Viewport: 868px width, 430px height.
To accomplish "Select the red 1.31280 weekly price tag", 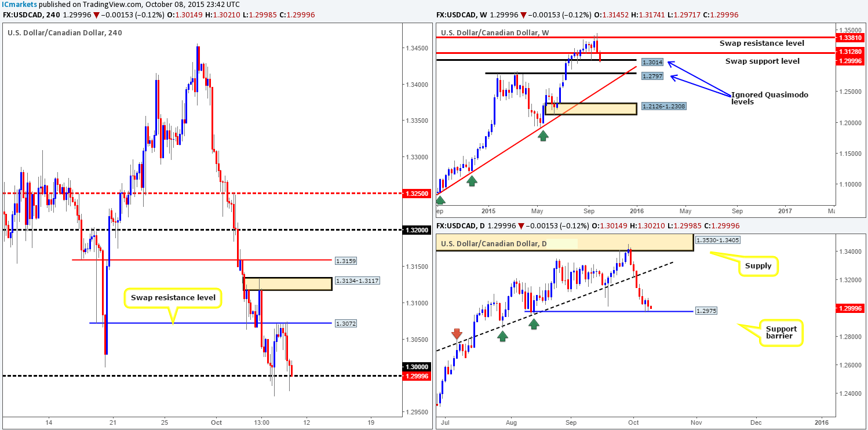I will 851,52.
